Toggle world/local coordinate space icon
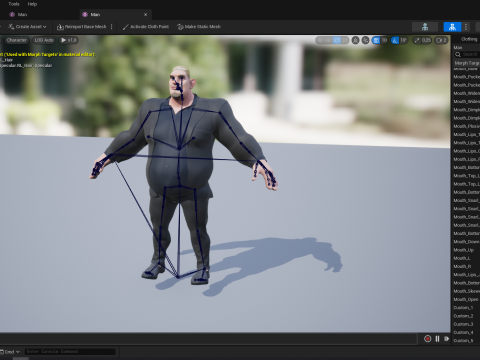Screen dimensions: 480x360 point(356,40)
